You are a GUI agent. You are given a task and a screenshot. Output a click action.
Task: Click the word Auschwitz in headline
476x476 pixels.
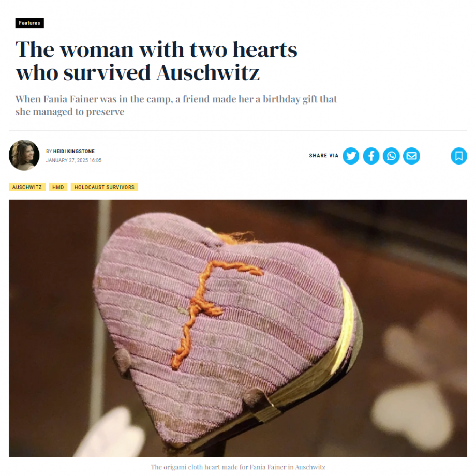(x=208, y=73)
